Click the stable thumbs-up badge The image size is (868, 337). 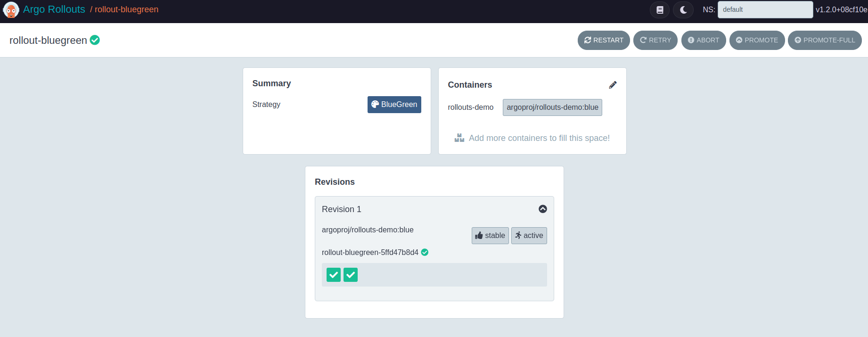pyautogui.click(x=490, y=236)
